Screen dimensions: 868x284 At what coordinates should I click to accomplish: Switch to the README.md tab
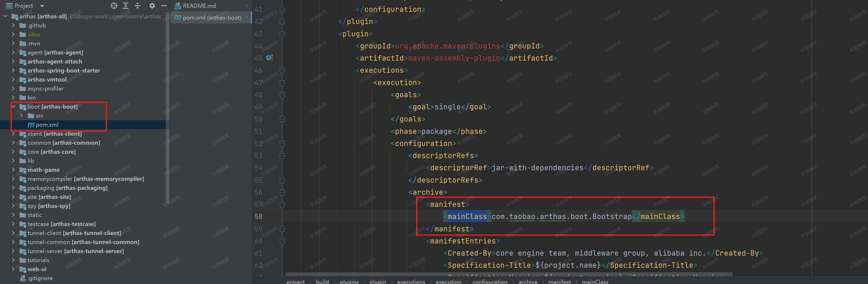pos(199,6)
